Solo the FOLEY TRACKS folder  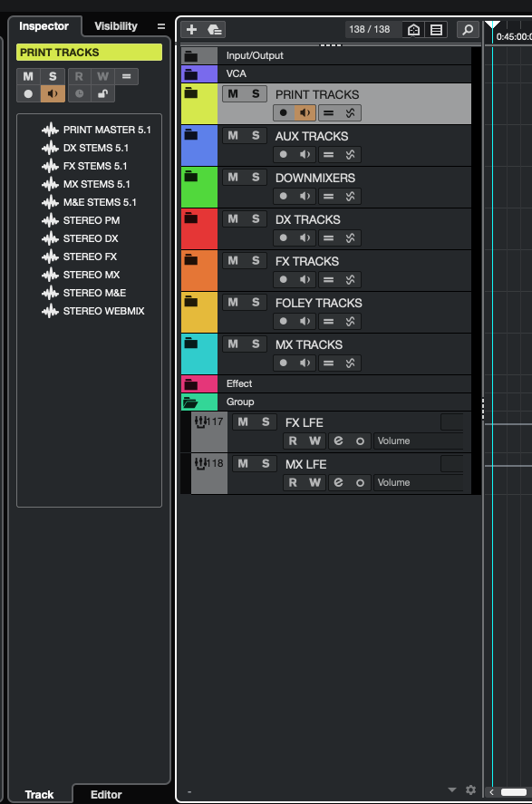(x=256, y=302)
